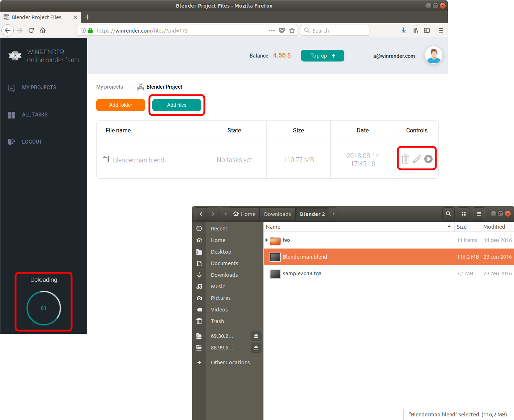Click the Top up button
The width and height of the screenshot is (514, 420).
tap(323, 56)
